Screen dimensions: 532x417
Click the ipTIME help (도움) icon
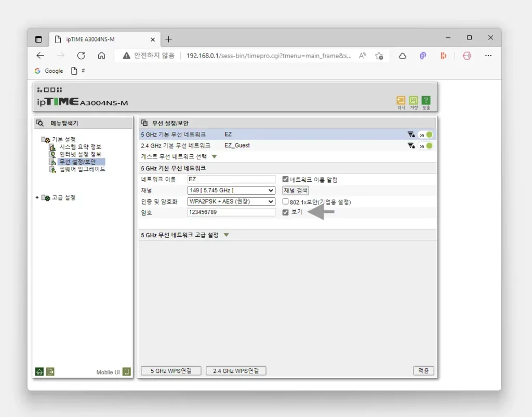pyautogui.click(x=426, y=101)
